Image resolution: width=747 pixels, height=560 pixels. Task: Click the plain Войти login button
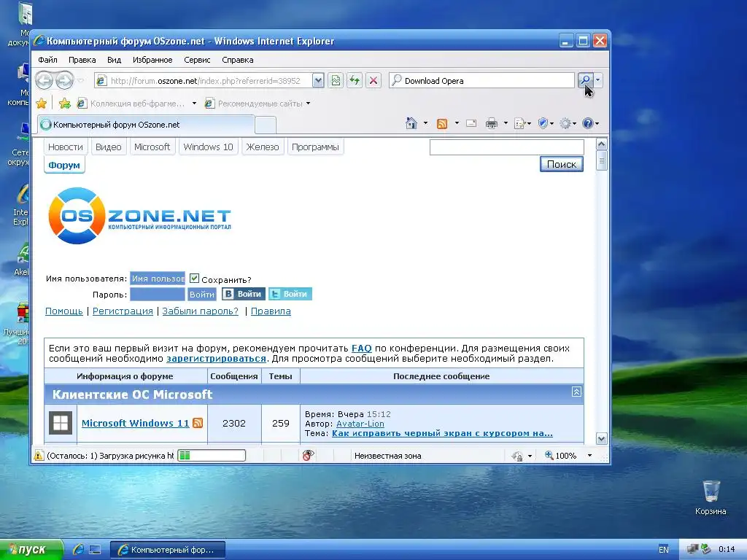pyautogui.click(x=202, y=295)
